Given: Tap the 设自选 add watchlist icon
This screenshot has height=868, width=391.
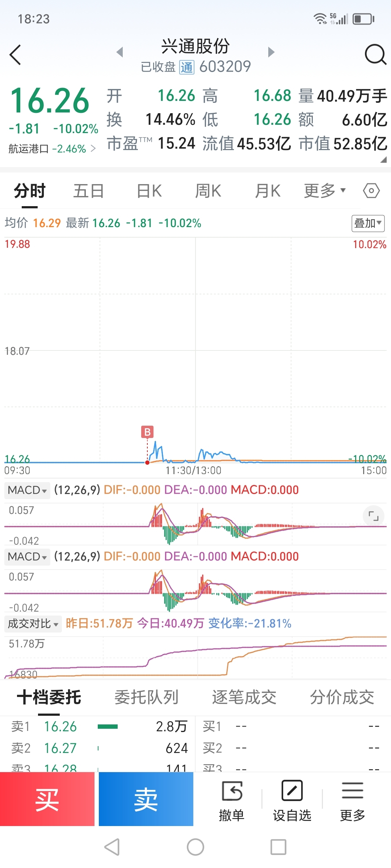Looking at the screenshot, I should 292,791.
